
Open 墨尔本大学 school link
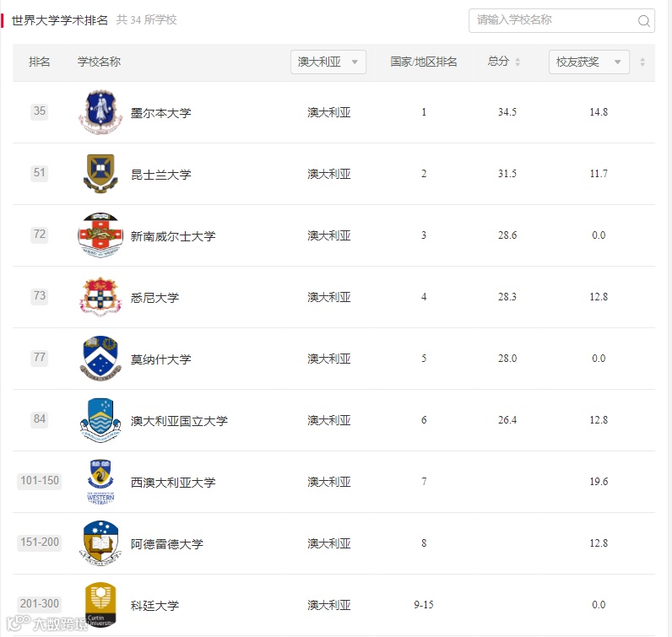[x=160, y=113]
